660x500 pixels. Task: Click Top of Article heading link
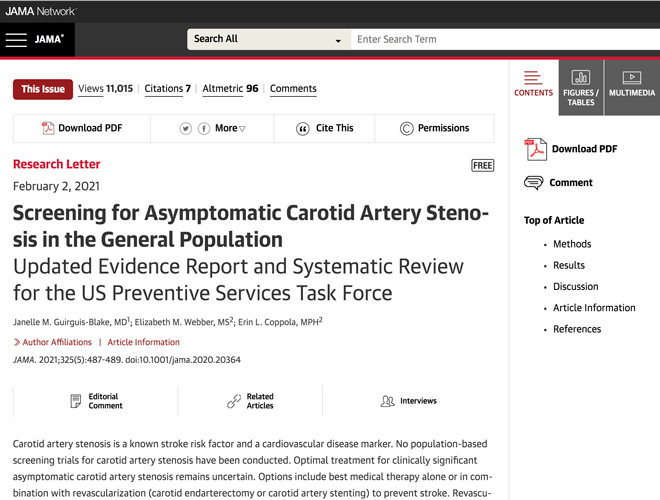click(x=554, y=221)
